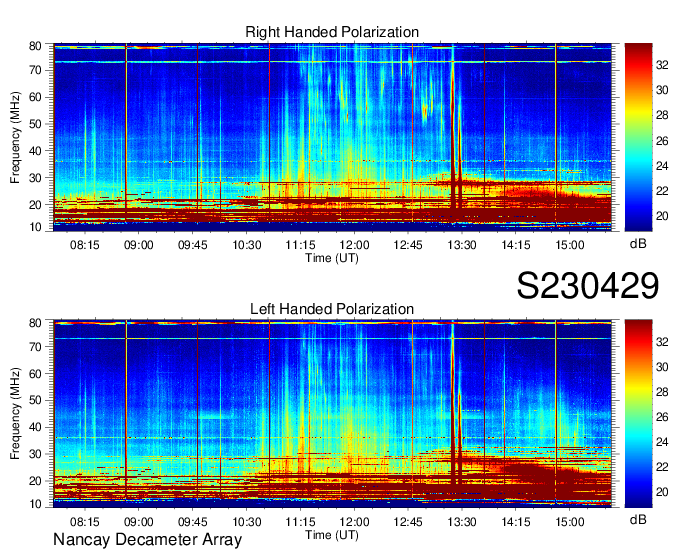This screenshot has height=552, width=680.
Task: Click the "Nancay Decameter Array" caption
Action: click(147, 540)
